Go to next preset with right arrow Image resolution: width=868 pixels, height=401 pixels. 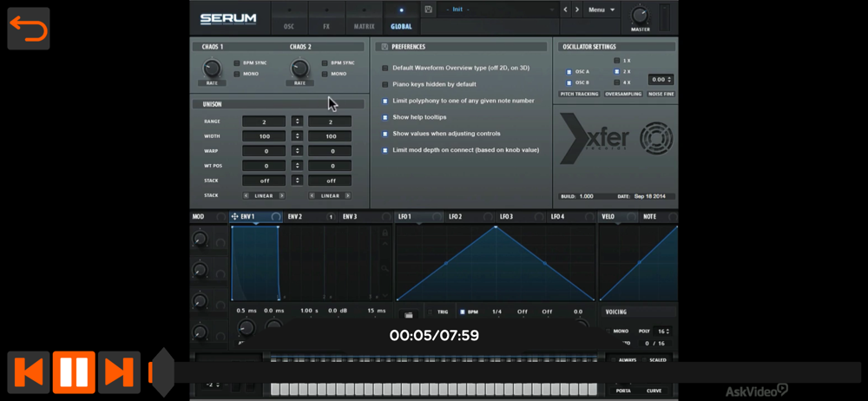tap(577, 10)
